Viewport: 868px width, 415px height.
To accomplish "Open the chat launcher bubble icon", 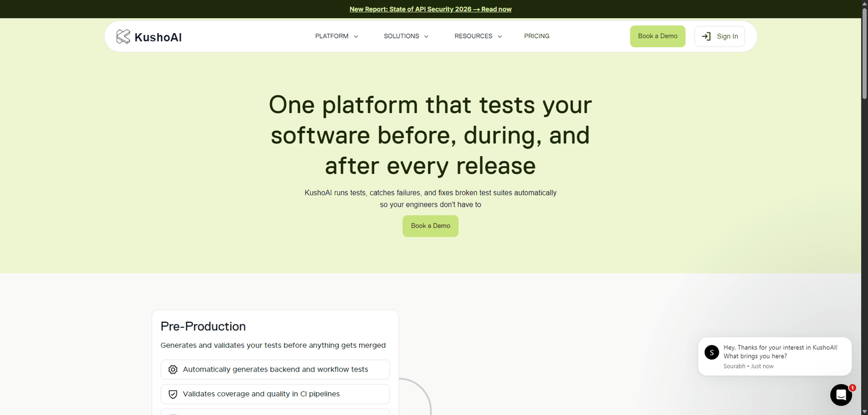I will coord(840,395).
